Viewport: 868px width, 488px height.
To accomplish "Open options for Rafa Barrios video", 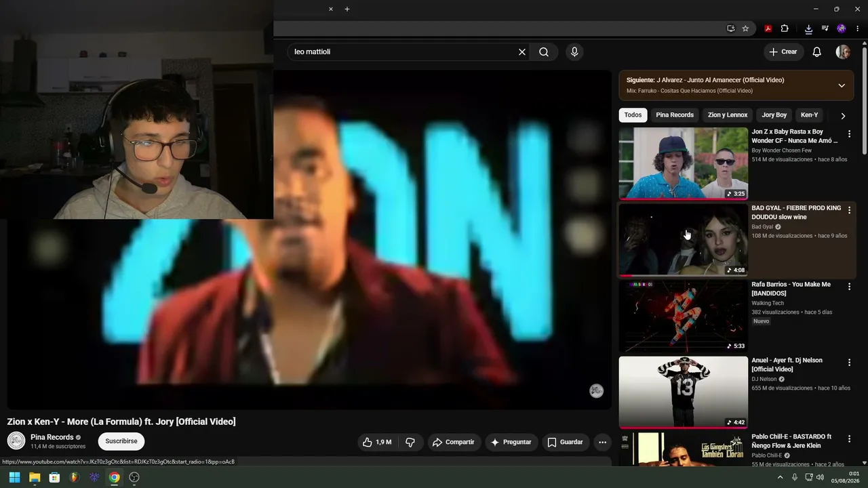I will point(849,287).
